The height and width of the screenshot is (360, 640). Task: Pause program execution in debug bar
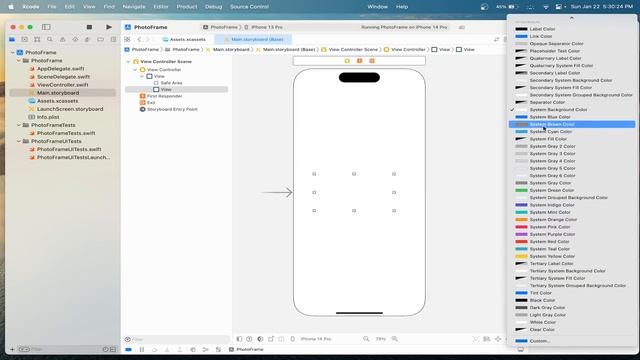pos(142,349)
